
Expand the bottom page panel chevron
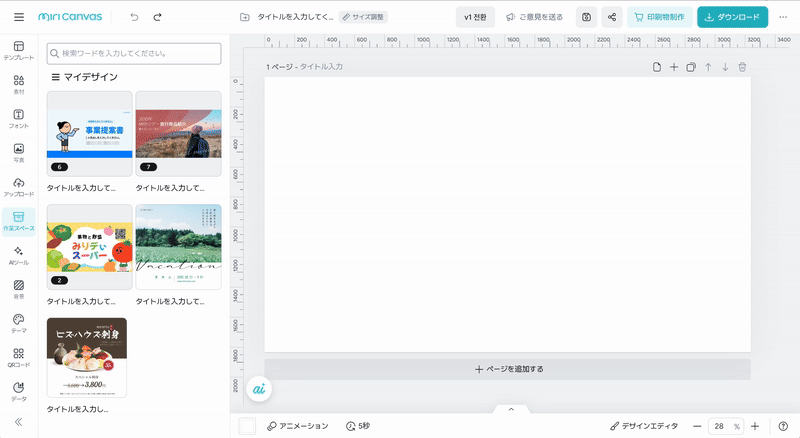pos(511,409)
